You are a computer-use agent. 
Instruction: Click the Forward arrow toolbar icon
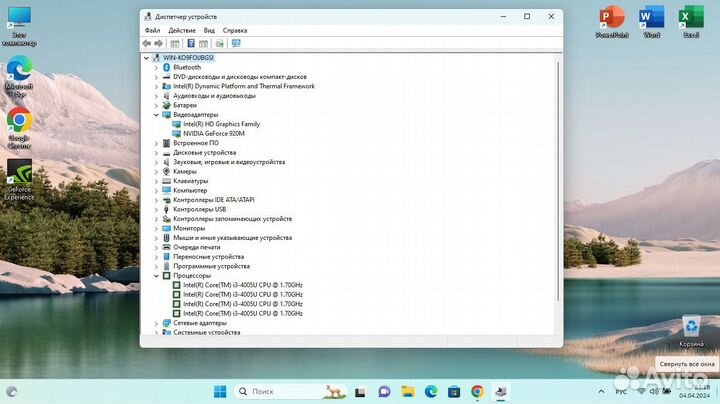pos(158,43)
